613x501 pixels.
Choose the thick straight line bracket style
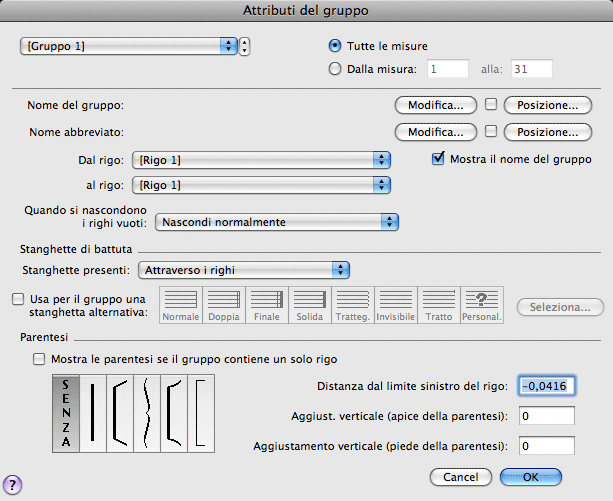(92, 414)
